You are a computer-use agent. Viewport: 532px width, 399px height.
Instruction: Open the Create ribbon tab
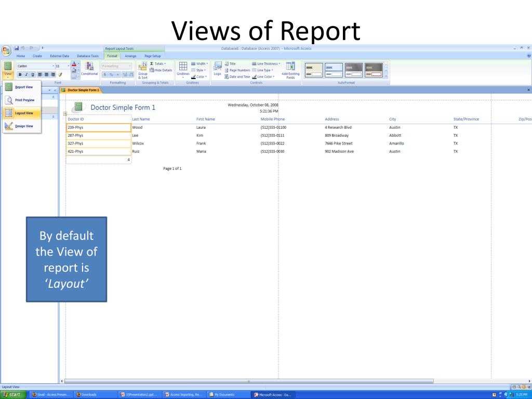[x=37, y=56]
